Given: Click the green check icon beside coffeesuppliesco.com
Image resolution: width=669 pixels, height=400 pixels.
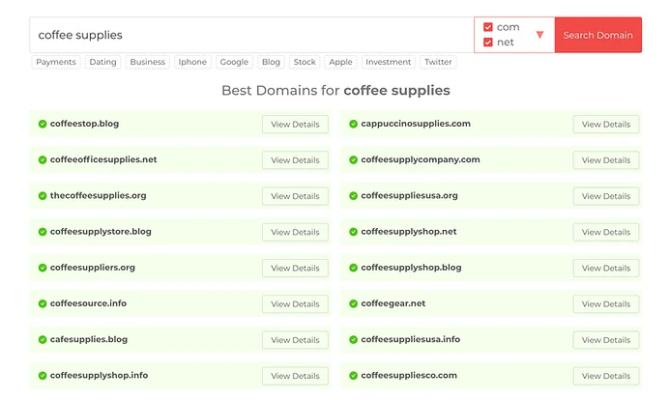Looking at the screenshot, I should (x=353, y=376).
